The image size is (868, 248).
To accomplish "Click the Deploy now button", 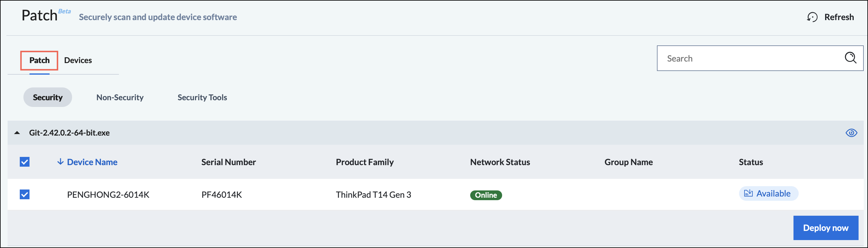I will [825, 228].
